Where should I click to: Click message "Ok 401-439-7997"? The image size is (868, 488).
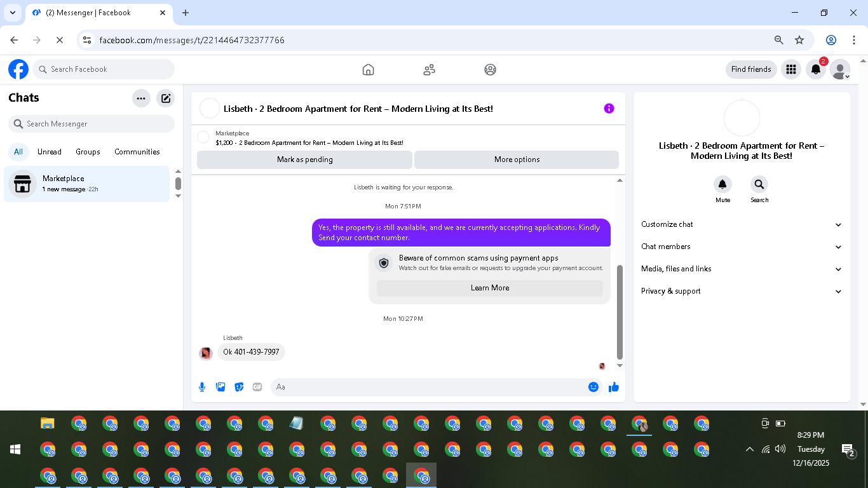pyautogui.click(x=251, y=352)
